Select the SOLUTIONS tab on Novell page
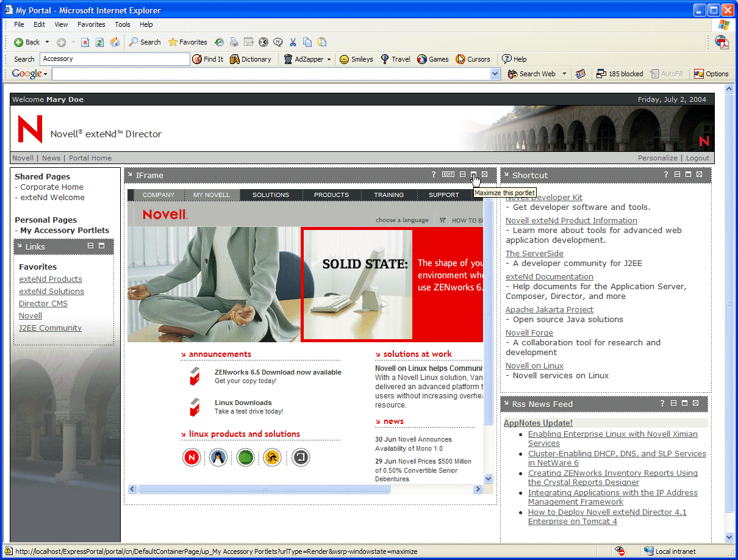 271,195
